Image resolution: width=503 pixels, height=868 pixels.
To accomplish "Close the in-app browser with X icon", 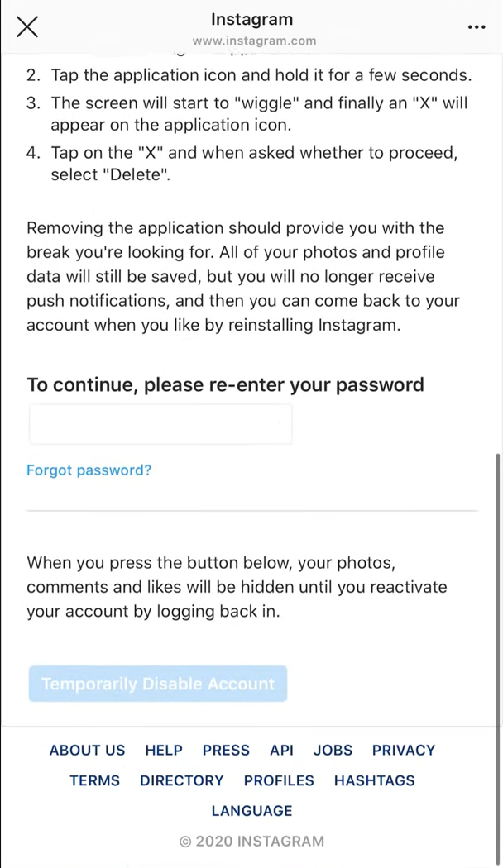I will [27, 26].
